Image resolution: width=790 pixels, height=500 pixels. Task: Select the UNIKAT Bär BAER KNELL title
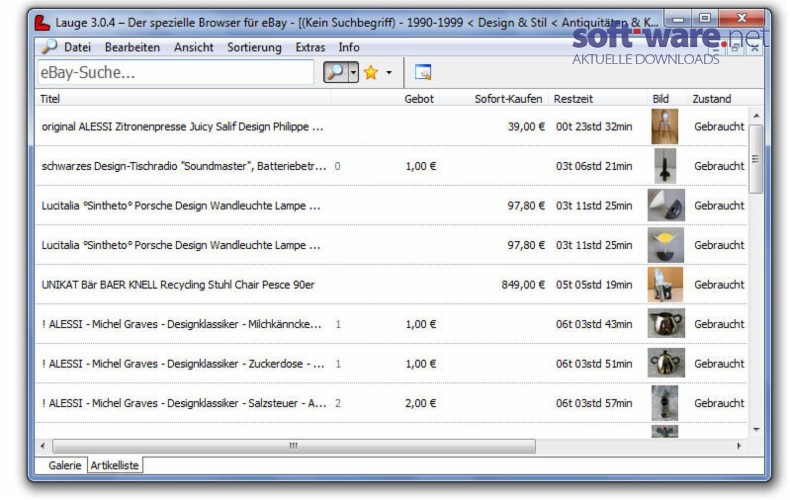tap(178, 285)
